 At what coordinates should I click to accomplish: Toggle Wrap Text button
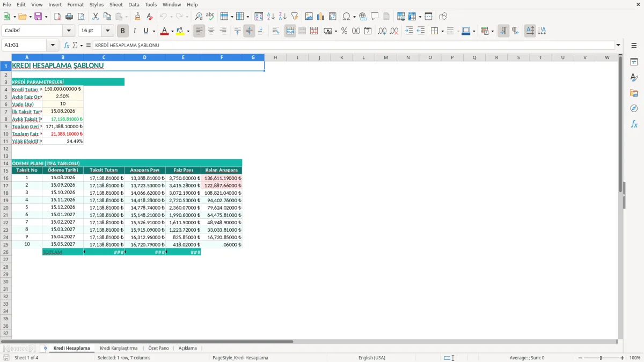point(275,31)
